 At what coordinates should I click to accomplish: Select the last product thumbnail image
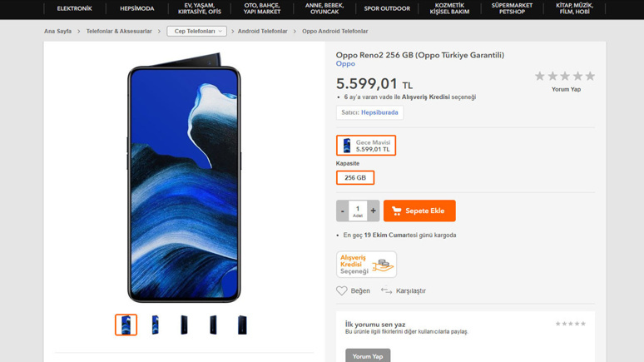click(242, 324)
